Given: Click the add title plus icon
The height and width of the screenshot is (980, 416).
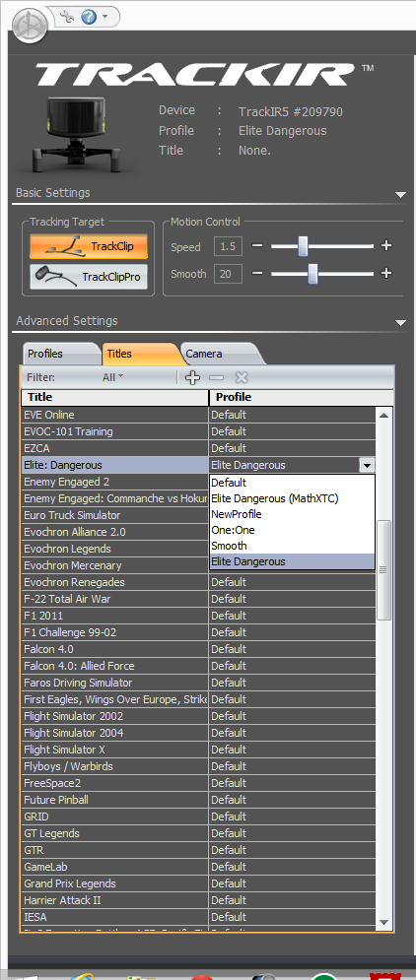Looking at the screenshot, I should 193,377.
